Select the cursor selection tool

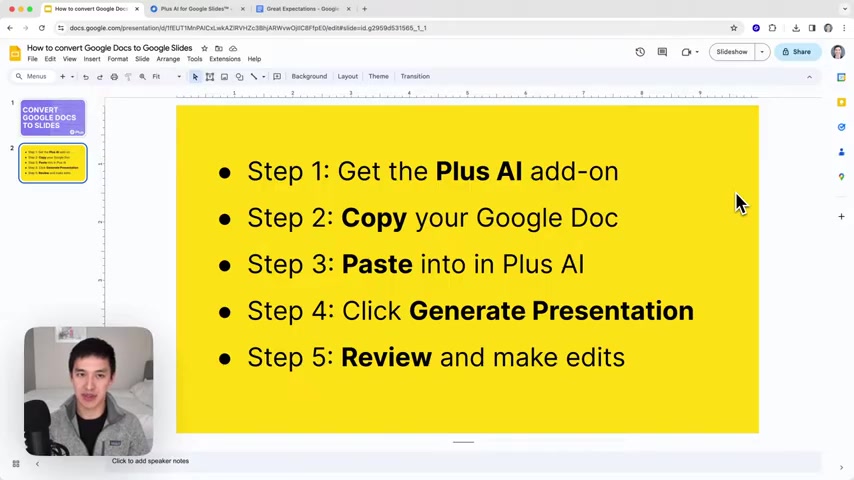coord(195,77)
